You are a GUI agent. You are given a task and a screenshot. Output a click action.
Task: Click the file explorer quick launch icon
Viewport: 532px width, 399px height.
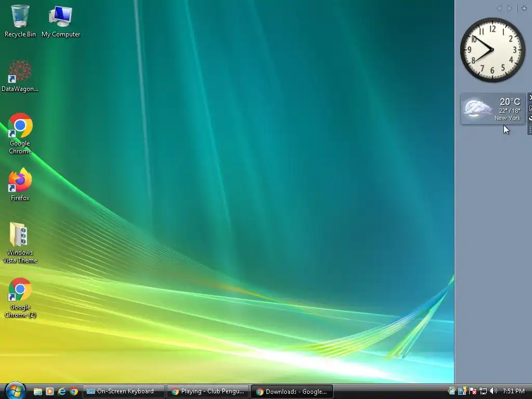37,392
